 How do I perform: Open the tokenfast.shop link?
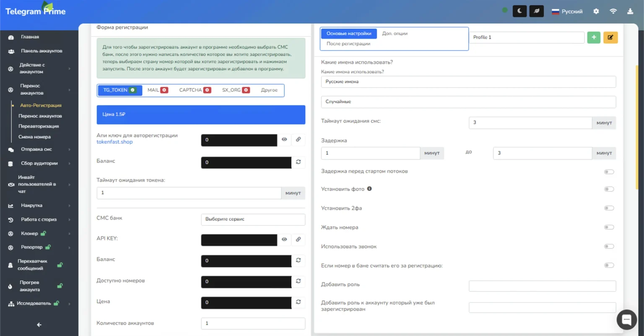(x=114, y=142)
